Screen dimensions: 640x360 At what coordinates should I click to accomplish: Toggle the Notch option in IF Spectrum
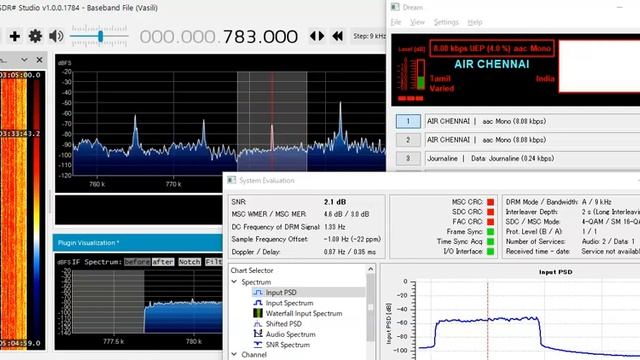click(x=189, y=262)
